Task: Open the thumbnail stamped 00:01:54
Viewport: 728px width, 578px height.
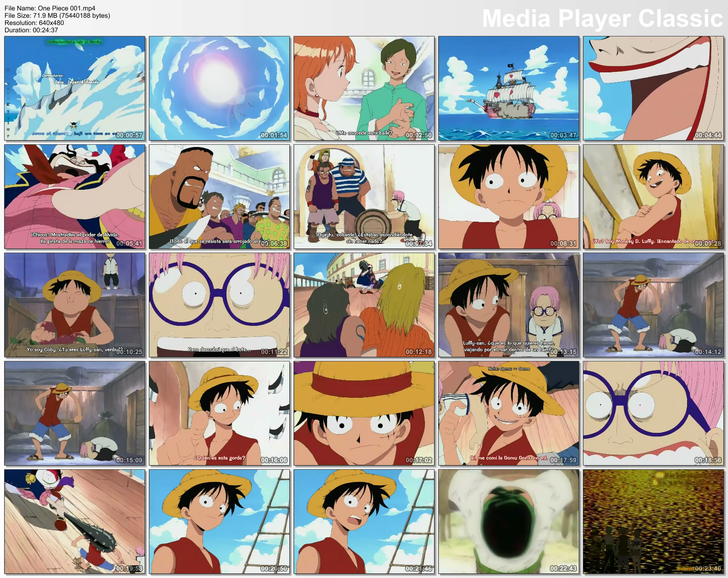Action: [x=219, y=88]
